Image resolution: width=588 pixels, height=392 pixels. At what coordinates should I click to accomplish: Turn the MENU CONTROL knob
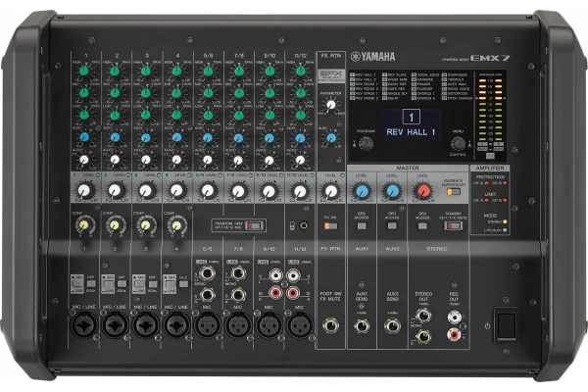[458, 143]
